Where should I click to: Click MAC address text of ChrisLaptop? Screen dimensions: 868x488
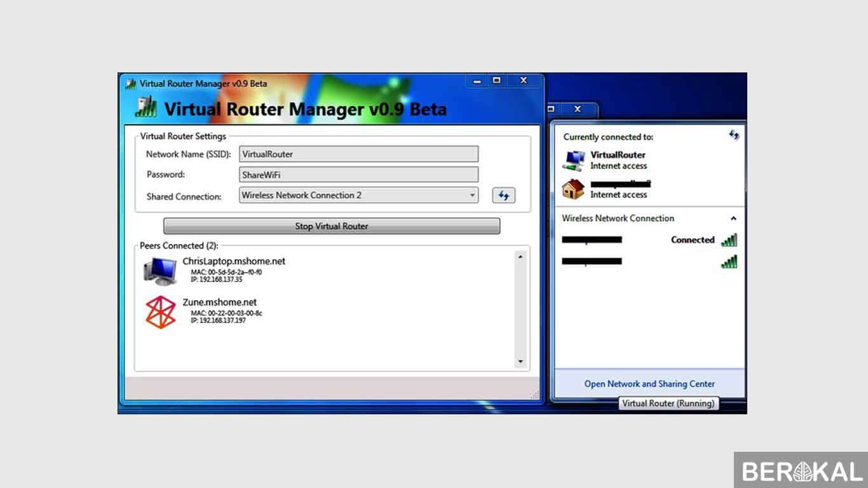(226, 272)
